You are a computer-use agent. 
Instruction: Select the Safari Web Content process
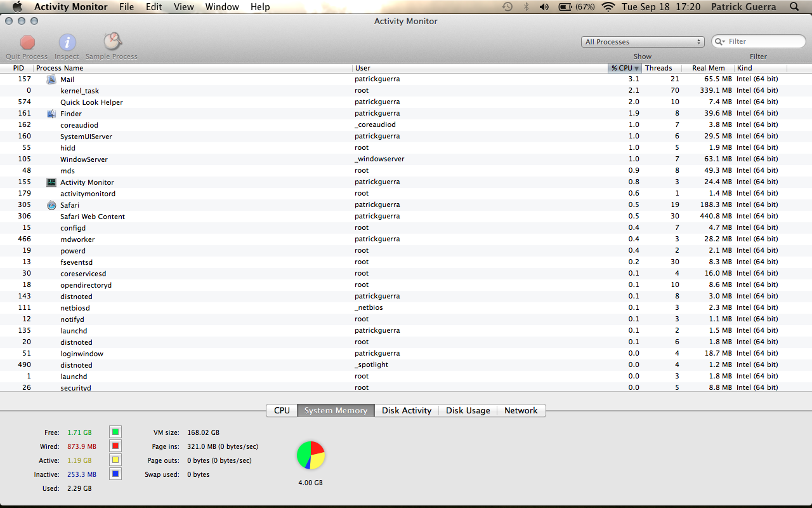coord(406,217)
